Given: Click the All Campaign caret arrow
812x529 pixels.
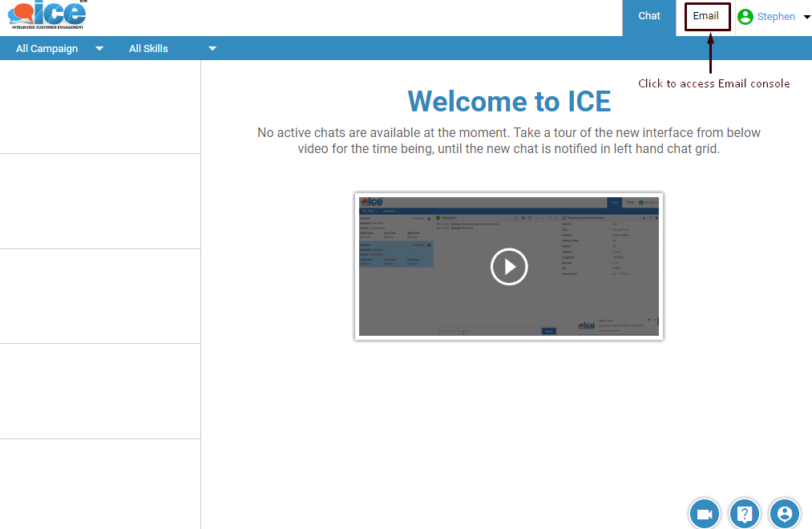Looking at the screenshot, I should click(99, 48).
